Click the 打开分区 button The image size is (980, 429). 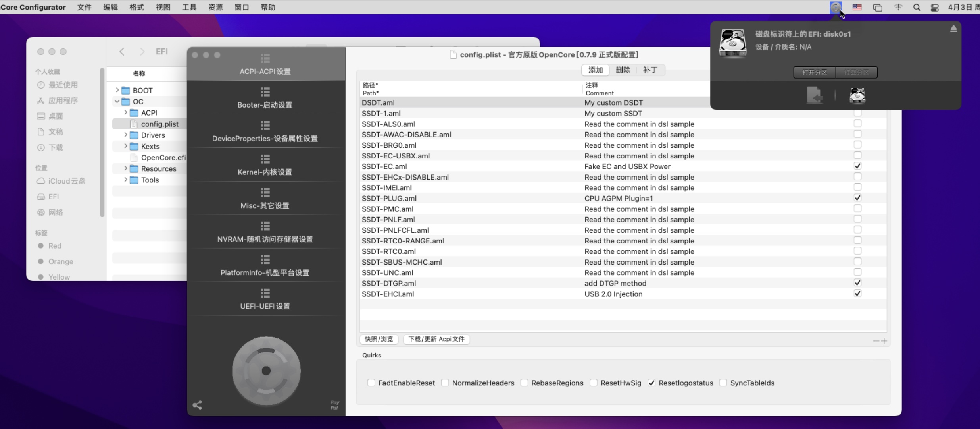[x=815, y=72]
